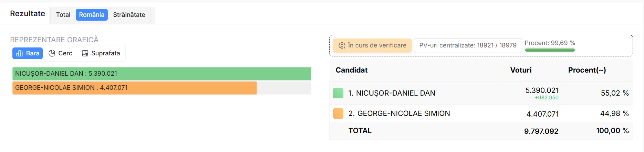Click the orange George-Nicolae Simion chart bar
The width and height of the screenshot is (644, 152).
(x=134, y=88)
